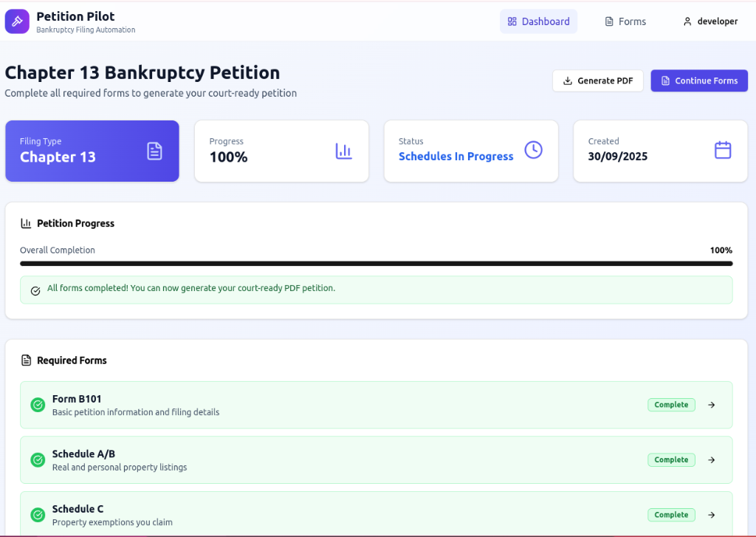The width and height of the screenshot is (756, 537).
Task: Click the grid icon in Dashboard tab
Action: pos(512,21)
